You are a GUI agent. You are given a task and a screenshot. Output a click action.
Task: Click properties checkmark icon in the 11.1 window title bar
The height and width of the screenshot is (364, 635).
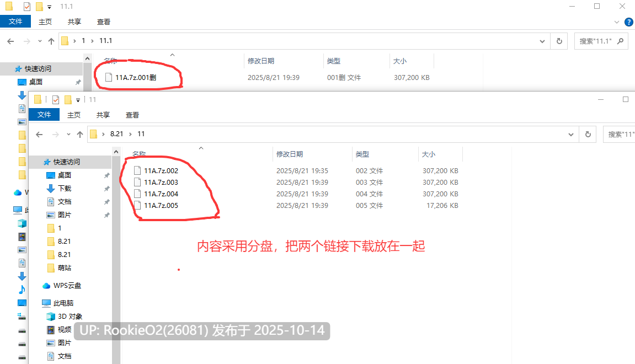26,7
